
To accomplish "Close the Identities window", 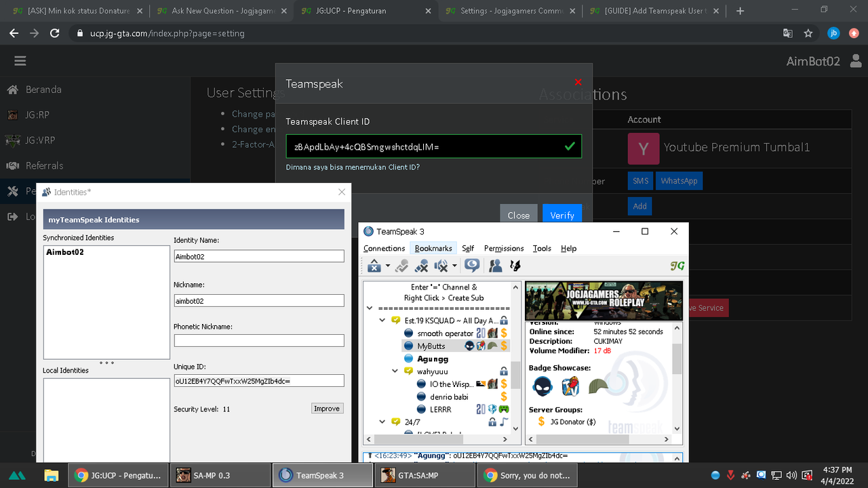I will pyautogui.click(x=342, y=192).
